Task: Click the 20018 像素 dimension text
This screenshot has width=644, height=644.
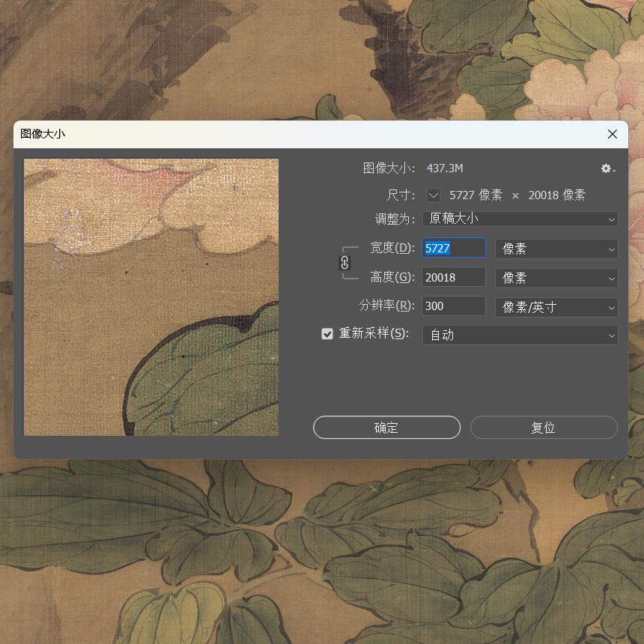Action: point(556,195)
